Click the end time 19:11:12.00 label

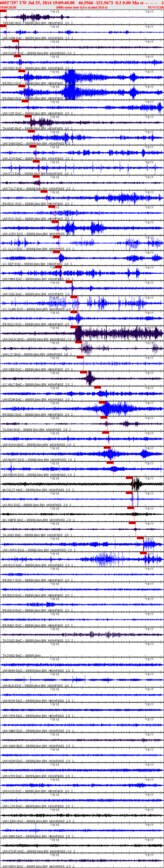[155, 7]
